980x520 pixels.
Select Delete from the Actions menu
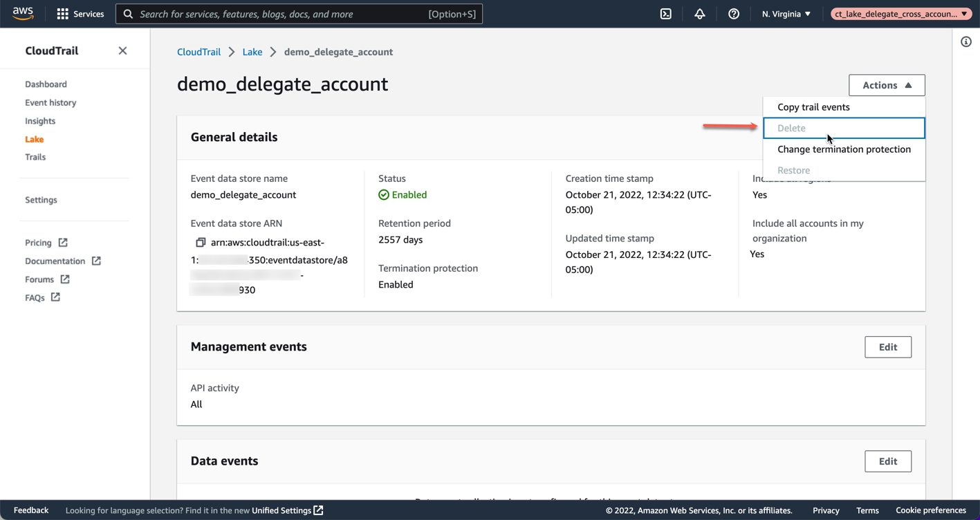click(791, 128)
